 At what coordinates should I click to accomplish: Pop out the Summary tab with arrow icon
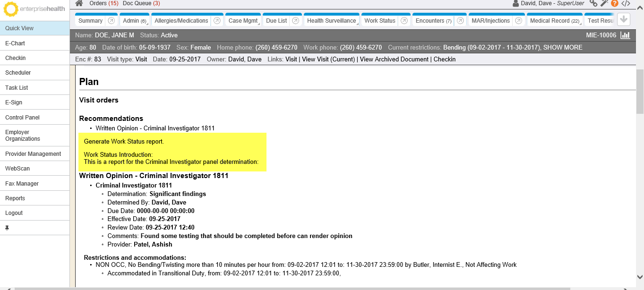[112, 21]
